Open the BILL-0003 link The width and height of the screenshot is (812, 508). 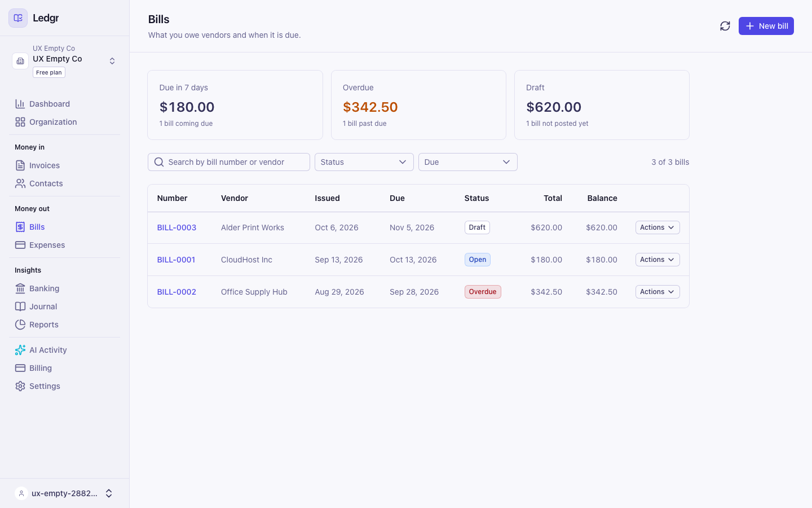coord(176,227)
